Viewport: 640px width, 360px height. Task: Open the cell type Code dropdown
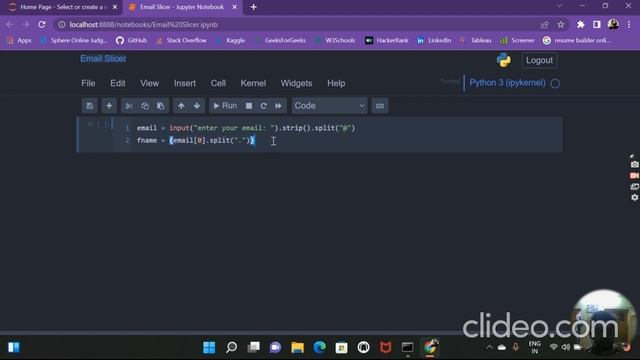point(329,106)
